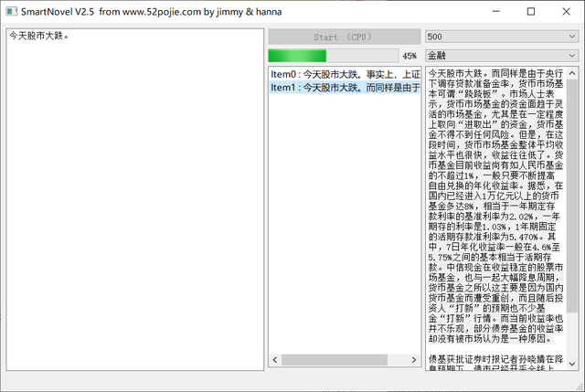
Task: Open the 500 length dropdown
Action: click(x=502, y=37)
